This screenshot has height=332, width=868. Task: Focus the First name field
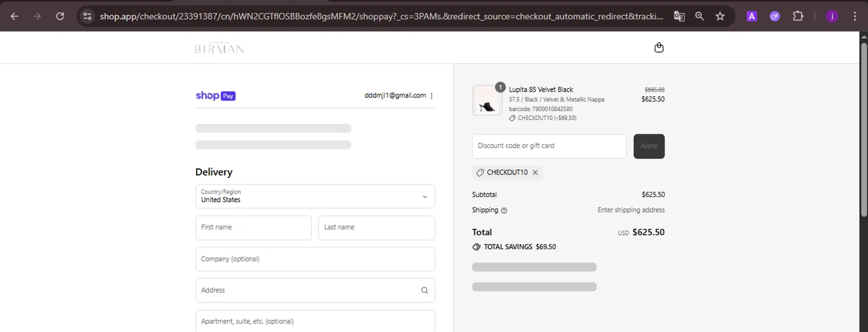coord(253,228)
